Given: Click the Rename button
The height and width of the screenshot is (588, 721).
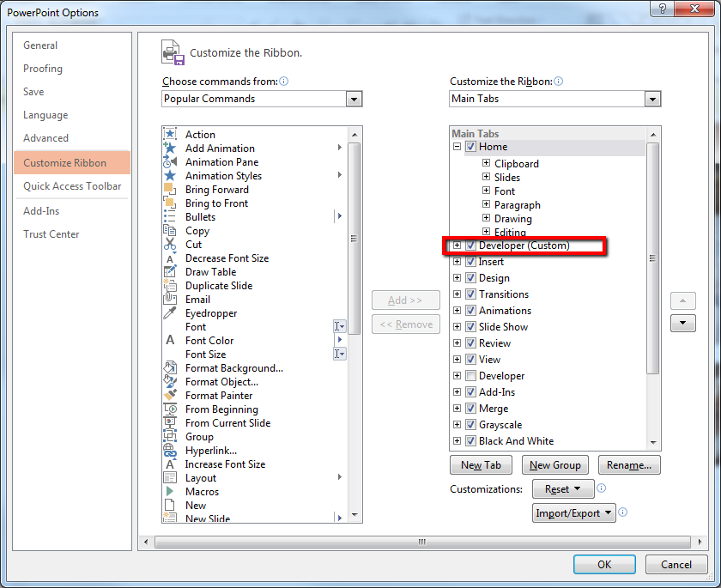Looking at the screenshot, I should [x=629, y=464].
